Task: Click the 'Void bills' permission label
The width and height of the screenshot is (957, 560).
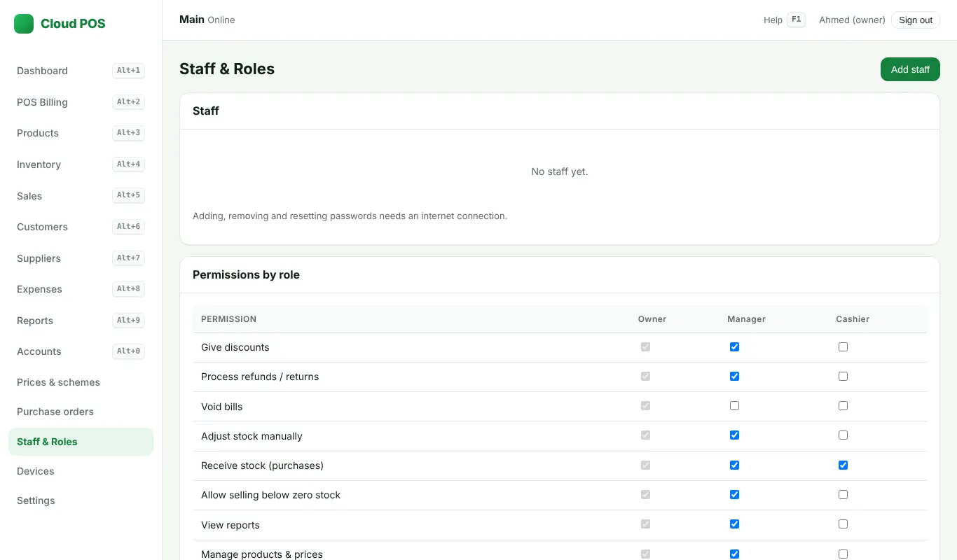Action: tap(221, 407)
